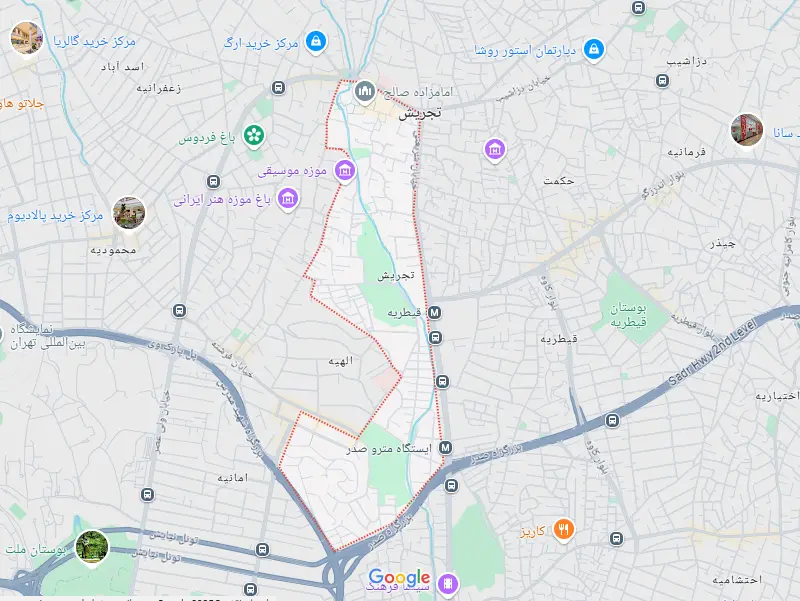Select the تجریش neighborhood title label
Screen dimensions: 800x601
[x=420, y=114]
